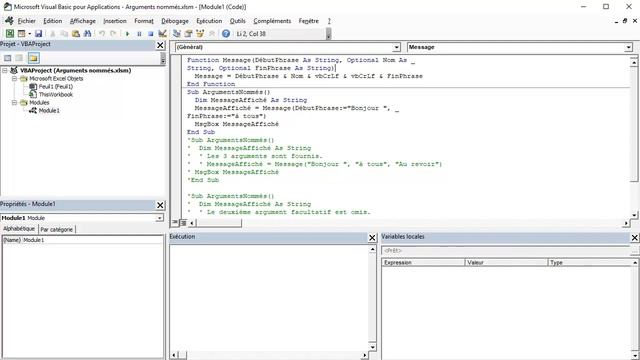Click the Break (pause) icon

click(139, 33)
